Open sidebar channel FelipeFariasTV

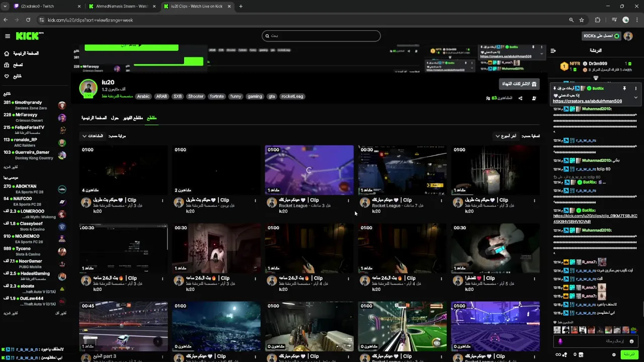click(34, 130)
